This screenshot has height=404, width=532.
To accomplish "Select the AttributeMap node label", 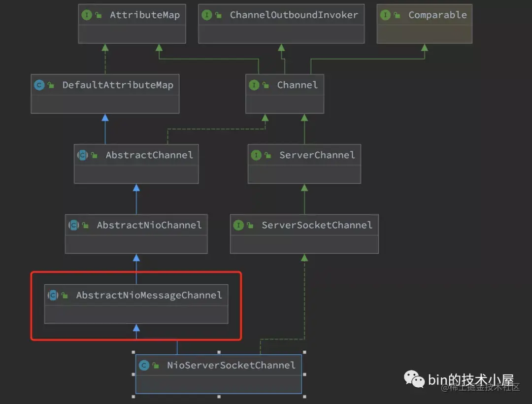I will click(x=145, y=15).
